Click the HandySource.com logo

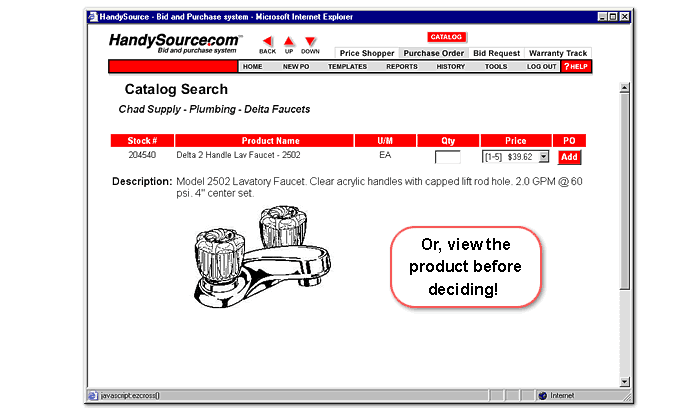pyautogui.click(x=176, y=42)
